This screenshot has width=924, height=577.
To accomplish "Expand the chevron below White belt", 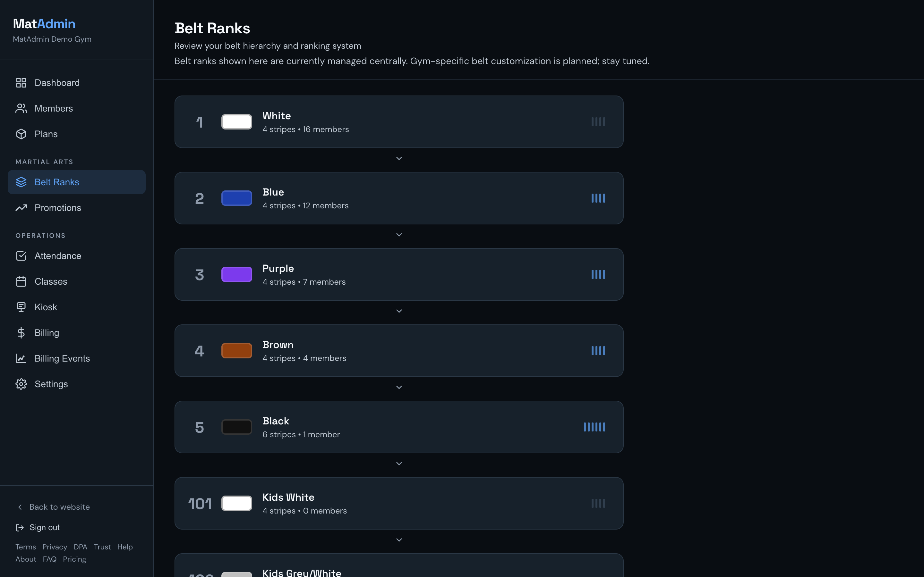I will click(x=399, y=158).
